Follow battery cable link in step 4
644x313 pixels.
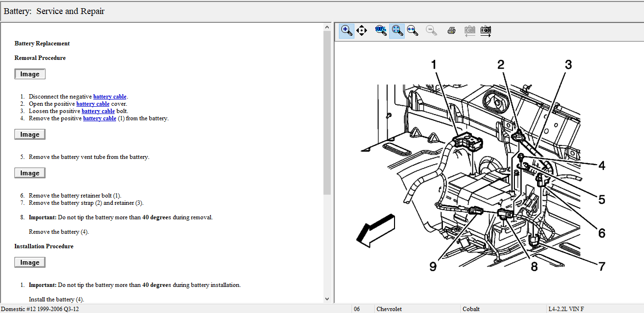click(x=100, y=118)
